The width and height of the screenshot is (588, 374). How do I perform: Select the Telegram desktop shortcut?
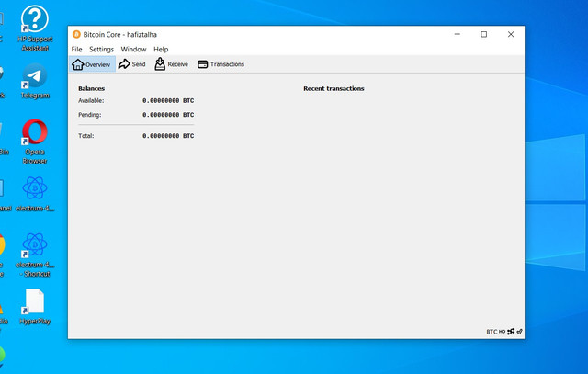35,81
